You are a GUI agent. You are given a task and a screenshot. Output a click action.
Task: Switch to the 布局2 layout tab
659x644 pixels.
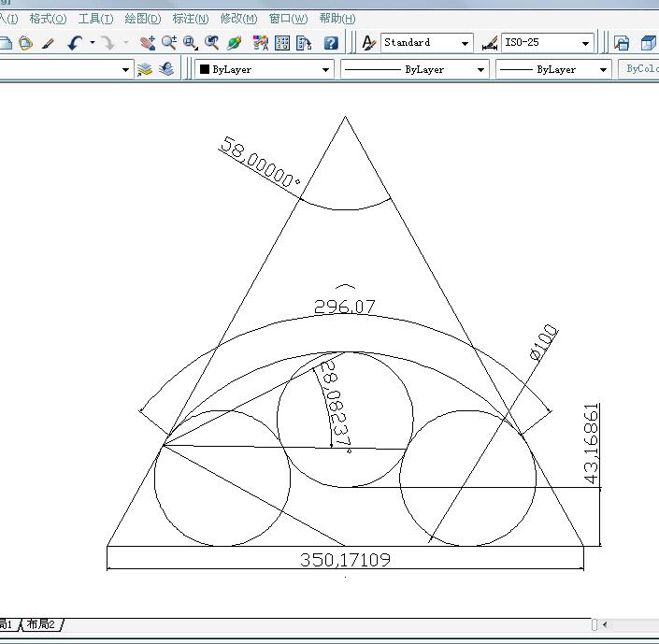click(41, 624)
